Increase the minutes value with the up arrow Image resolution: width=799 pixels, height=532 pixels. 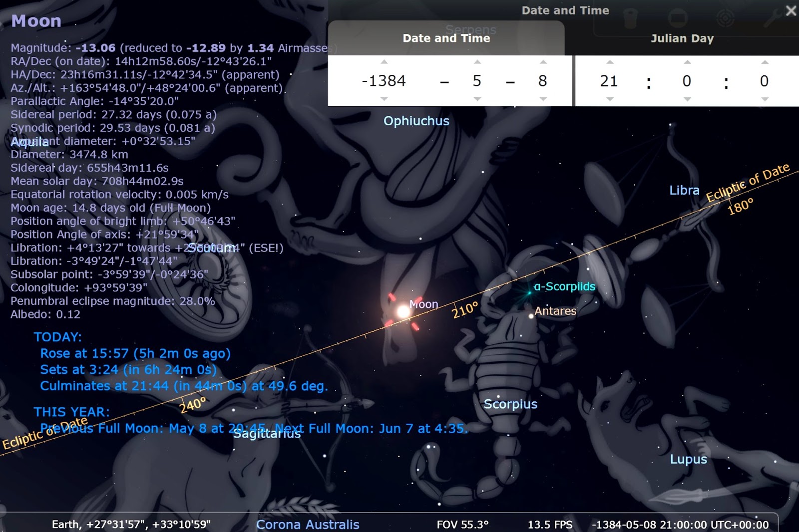687,62
